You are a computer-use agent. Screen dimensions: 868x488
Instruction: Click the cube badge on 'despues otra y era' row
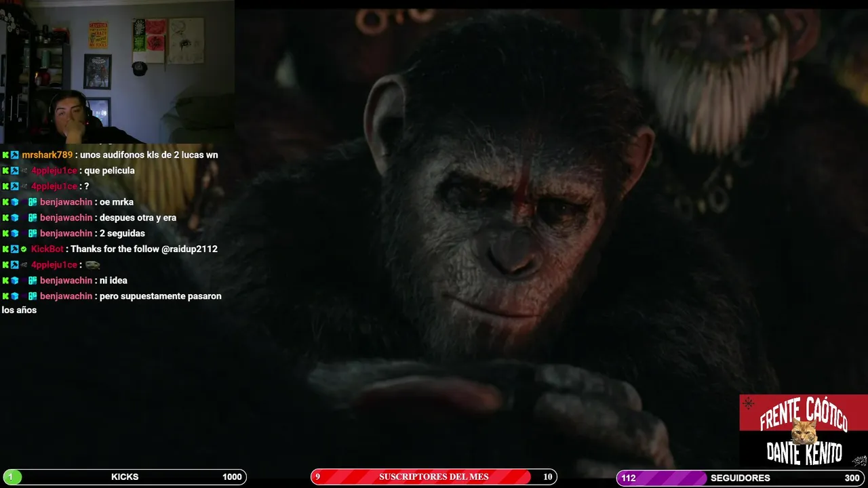point(14,218)
